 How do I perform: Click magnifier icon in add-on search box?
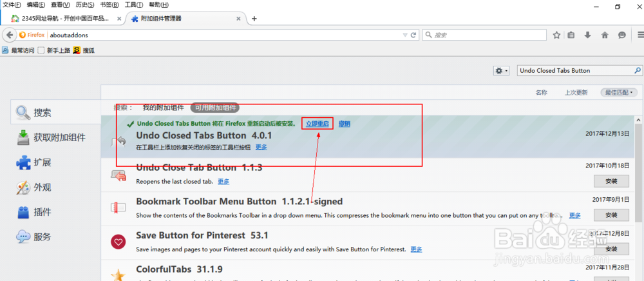[x=638, y=71]
